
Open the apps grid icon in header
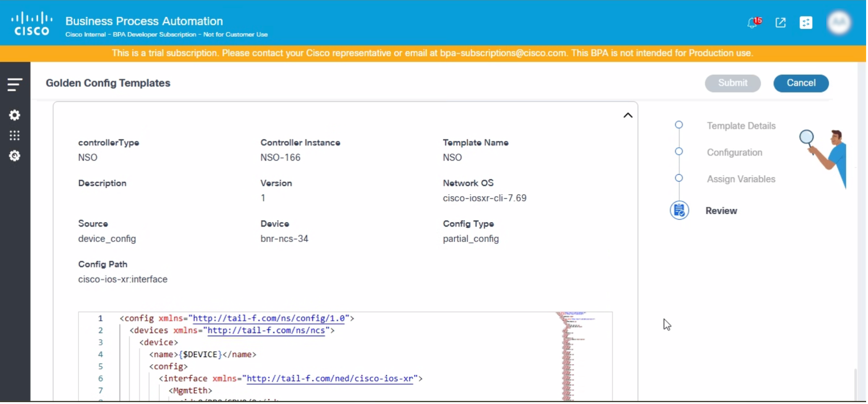point(806,23)
